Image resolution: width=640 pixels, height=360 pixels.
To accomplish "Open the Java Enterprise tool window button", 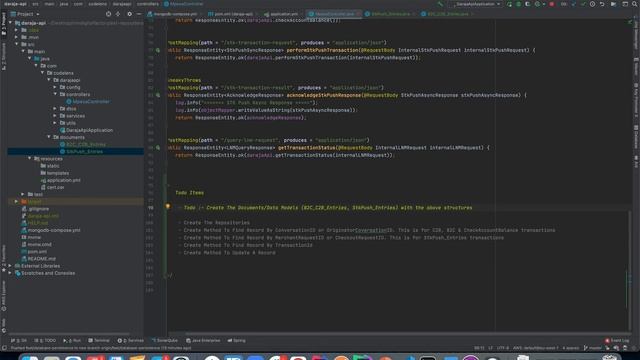I will (203, 340).
